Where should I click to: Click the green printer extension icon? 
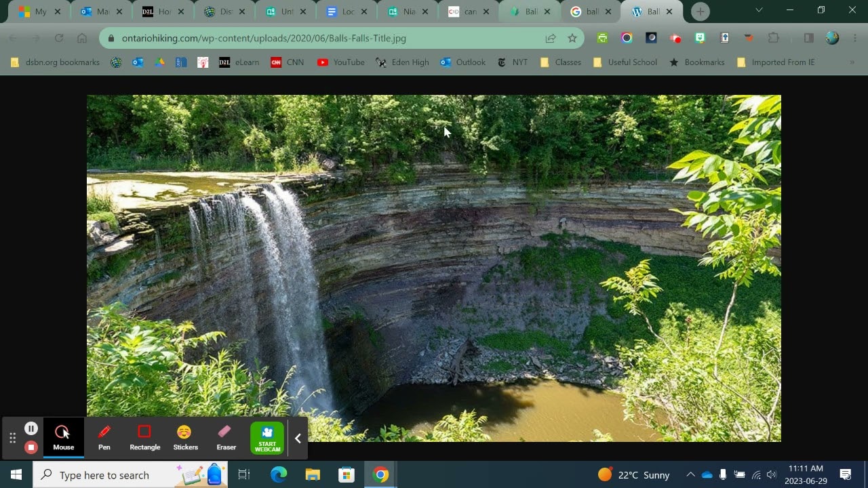(x=602, y=38)
